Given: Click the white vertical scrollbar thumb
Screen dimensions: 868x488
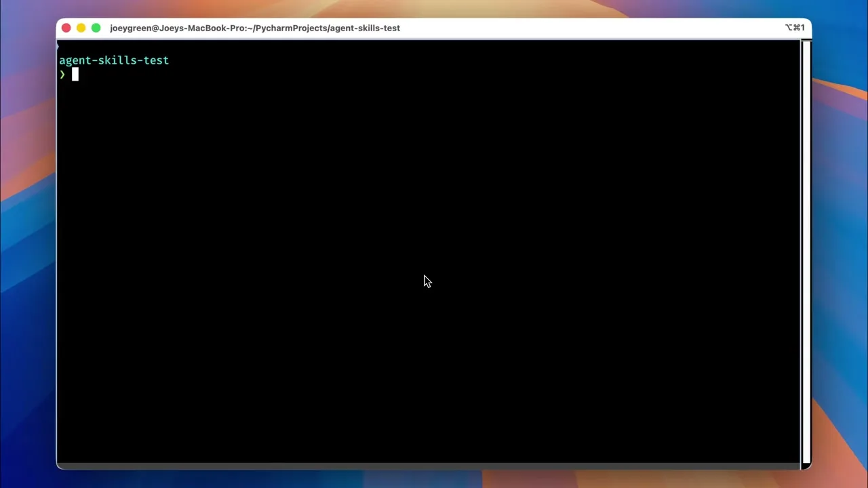Looking at the screenshot, I should tap(806, 251).
